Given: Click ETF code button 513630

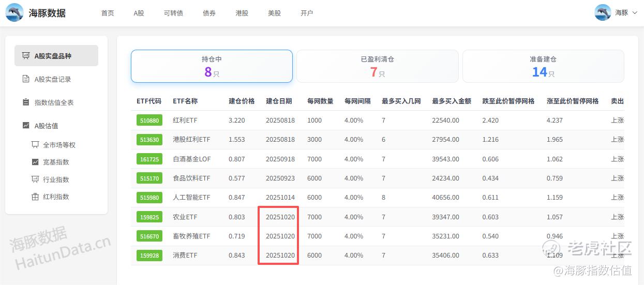Looking at the screenshot, I should tap(149, 140).
